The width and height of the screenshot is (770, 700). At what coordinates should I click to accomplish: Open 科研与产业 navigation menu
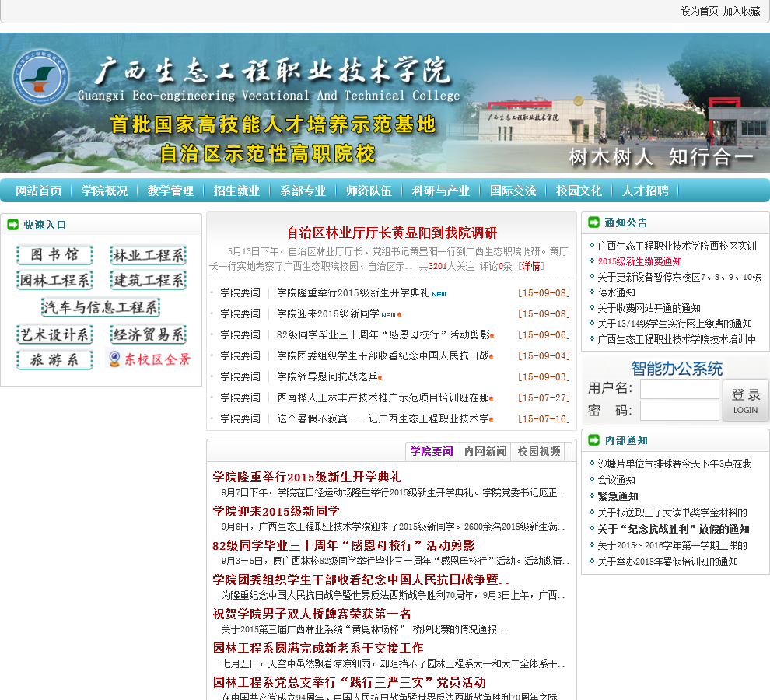[x=441, y=191]
